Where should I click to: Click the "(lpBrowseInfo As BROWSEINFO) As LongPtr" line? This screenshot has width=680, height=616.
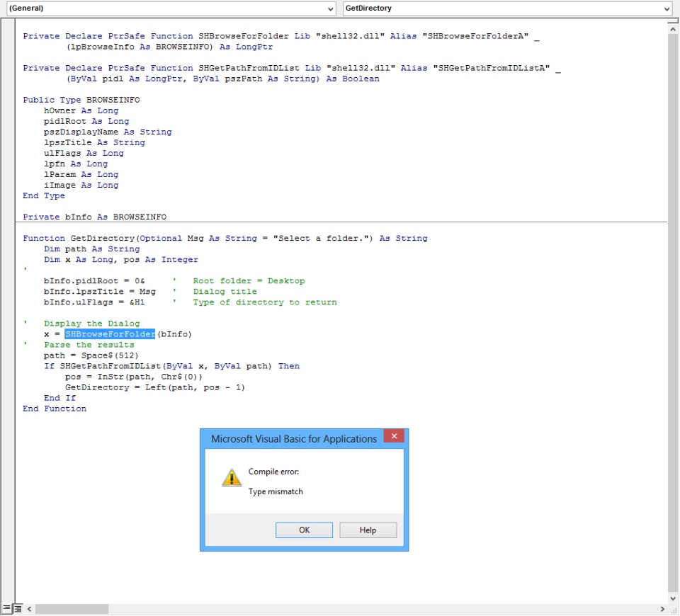click(x=169, y=47)
